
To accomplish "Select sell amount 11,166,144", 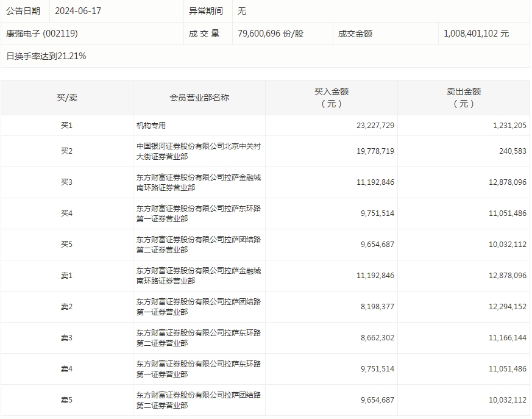I will pyautogui.click(x=508, y=338).
